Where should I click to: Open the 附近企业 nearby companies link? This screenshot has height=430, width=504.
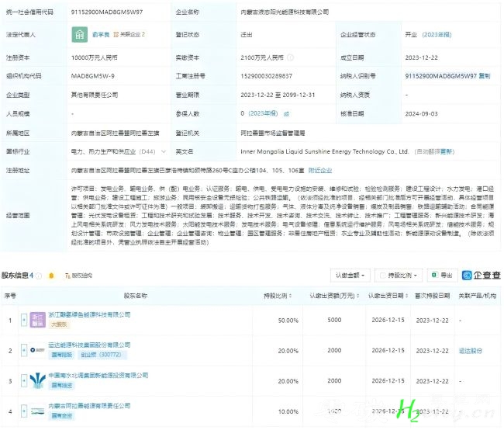coord(320,170)
